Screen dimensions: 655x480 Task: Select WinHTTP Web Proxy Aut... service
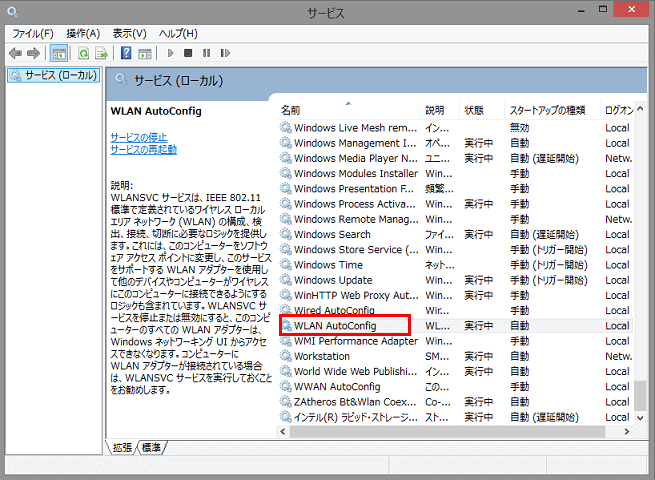456,295
